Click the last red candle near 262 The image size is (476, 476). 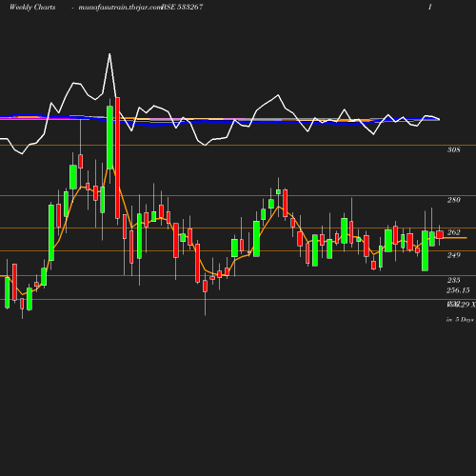pos(440,234)
